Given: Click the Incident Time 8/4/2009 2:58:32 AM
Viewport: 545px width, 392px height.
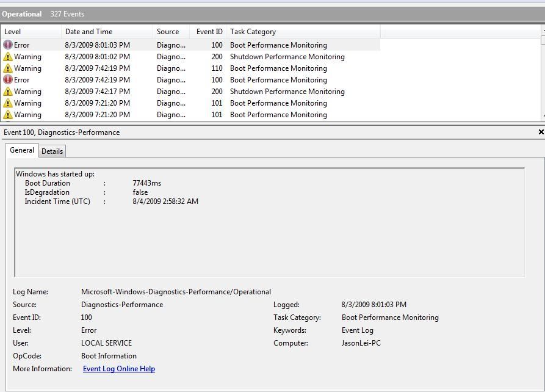Looking at the screenshot, I should point(165,201).
